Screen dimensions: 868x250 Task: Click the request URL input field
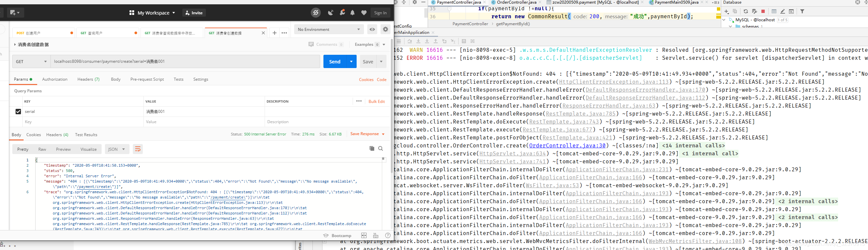point(185,62)
